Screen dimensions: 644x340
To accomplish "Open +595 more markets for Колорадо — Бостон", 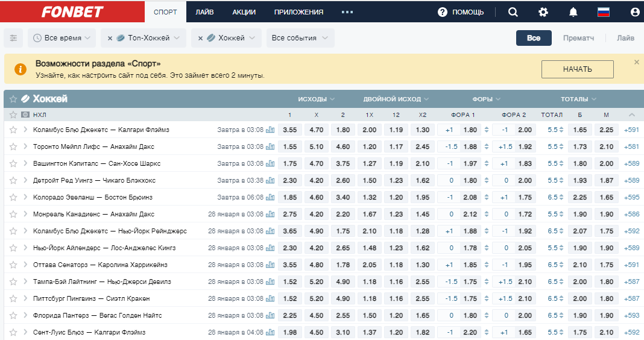I will (632, 197).
